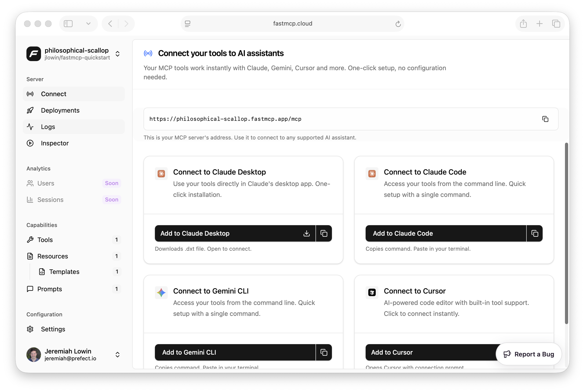The image size is (585, 392).
Task: Open the Inspector panel in the sidebar
Action: (55, 143)
